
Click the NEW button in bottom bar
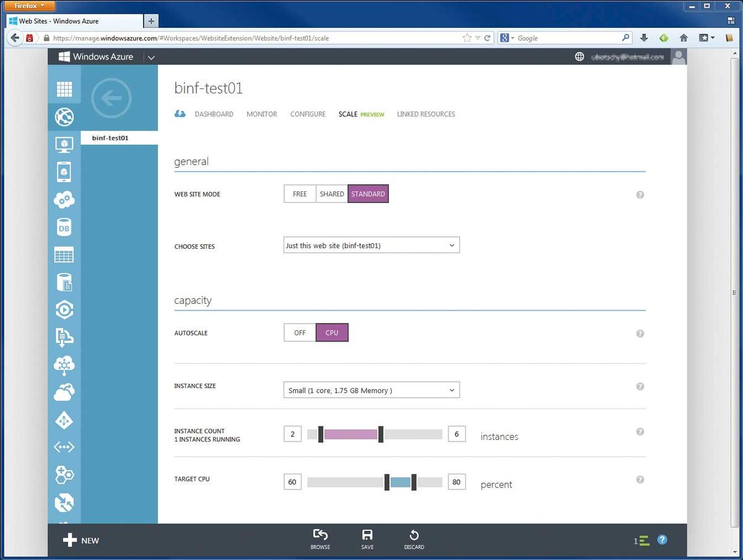tap(81, 541)
